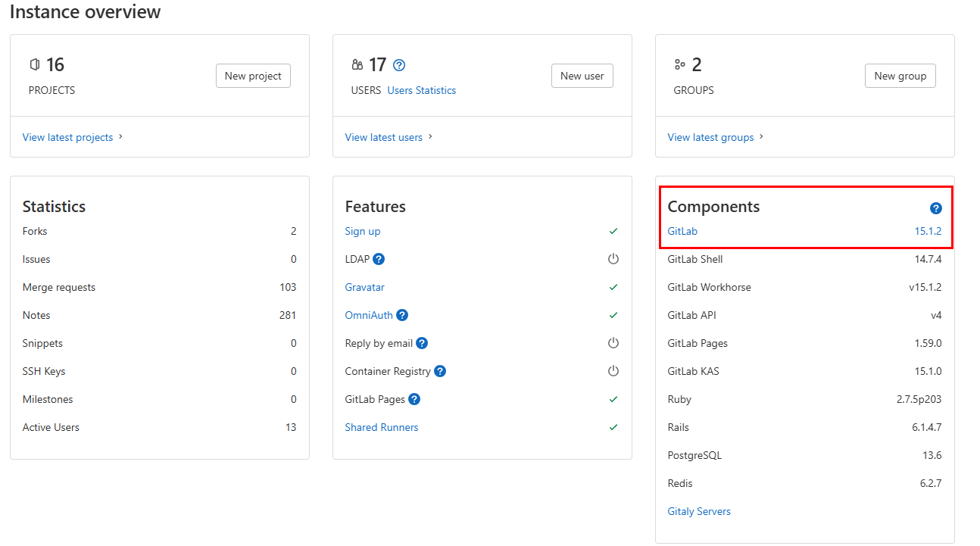Click the groups icon beside 2
Image resolution: width=980 pixels, height=546 pixels.
pyautogui.click(x=680, y=65)
